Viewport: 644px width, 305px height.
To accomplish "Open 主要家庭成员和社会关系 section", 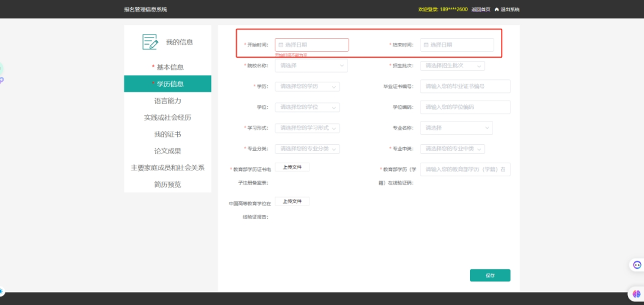I will [168, 167].
